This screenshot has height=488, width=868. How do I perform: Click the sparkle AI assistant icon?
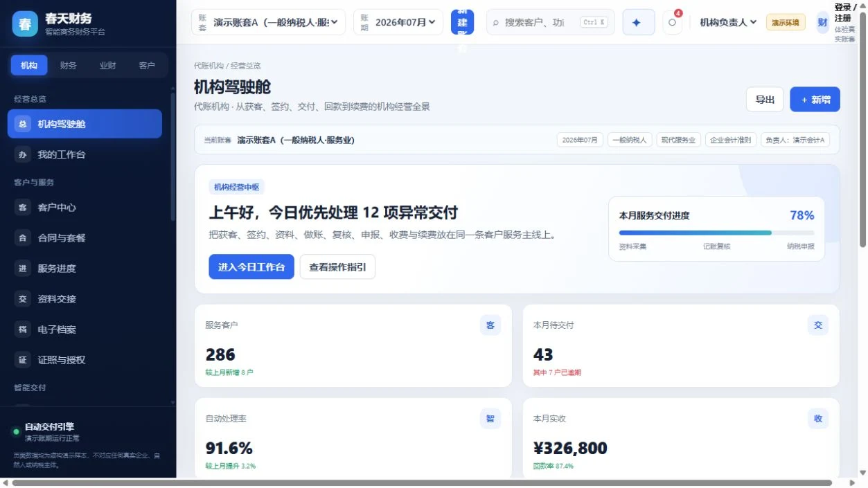638,22
